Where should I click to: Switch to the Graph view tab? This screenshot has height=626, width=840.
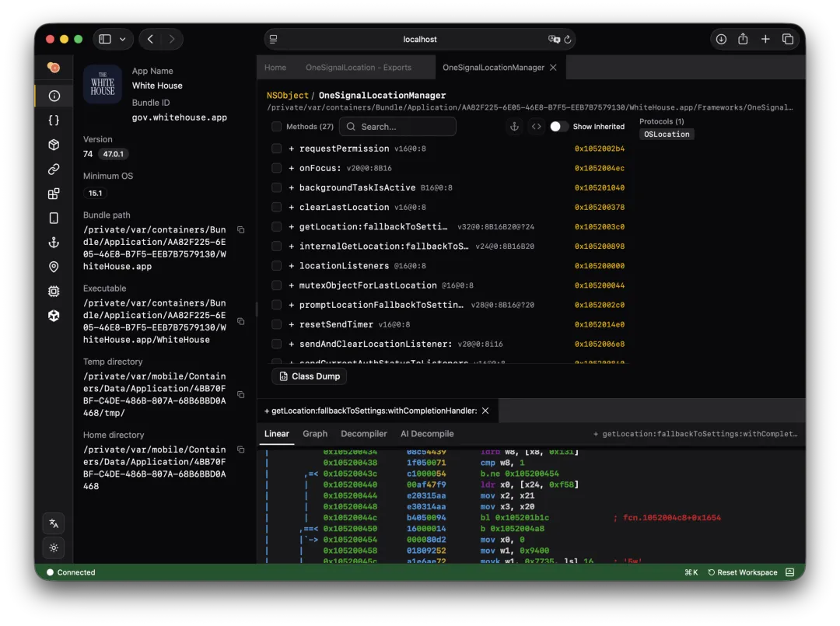tap(315, 434)
